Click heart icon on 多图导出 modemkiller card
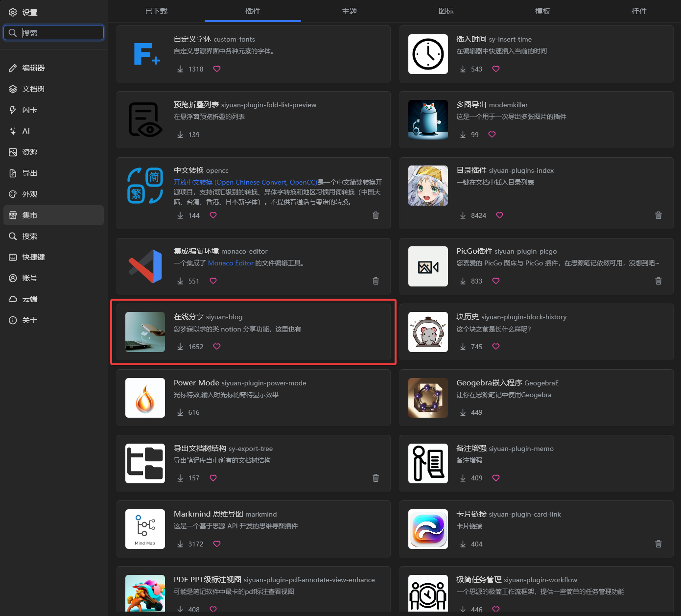The height and width of the screenshot is (616, 681). click(492, 135)
